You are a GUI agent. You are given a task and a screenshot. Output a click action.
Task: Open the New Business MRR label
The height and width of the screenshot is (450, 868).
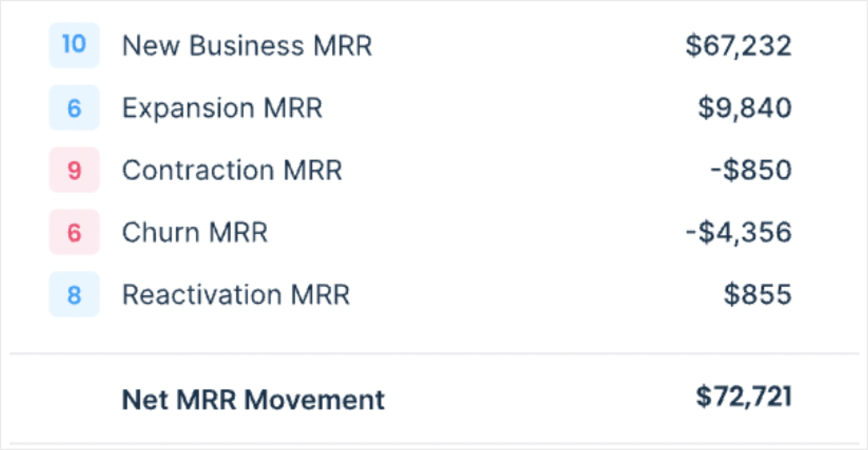tap(247, 45)
